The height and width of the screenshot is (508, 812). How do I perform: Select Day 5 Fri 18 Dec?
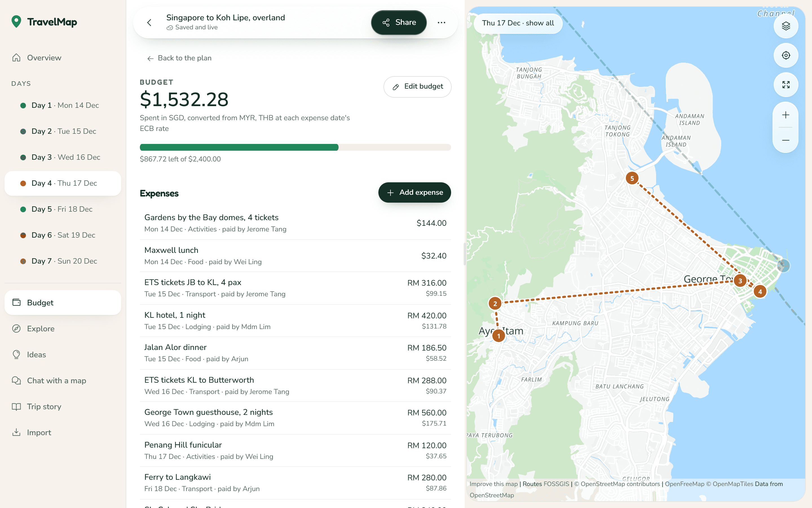click(x=63, y=209)
